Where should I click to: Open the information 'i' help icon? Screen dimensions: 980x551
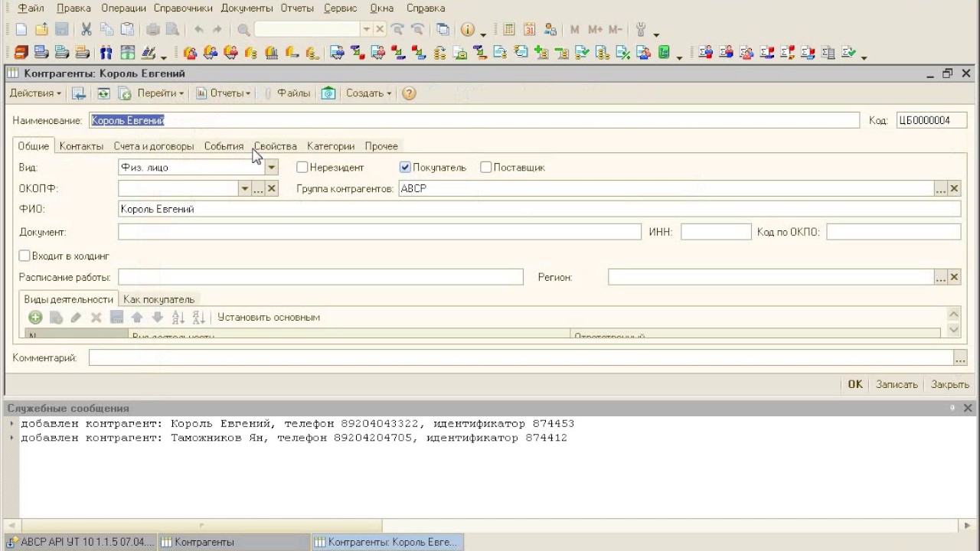(x=467, y=30)
